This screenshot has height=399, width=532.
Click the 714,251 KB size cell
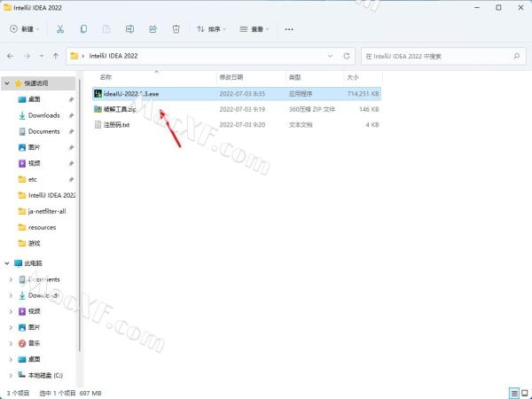point(363,94)
